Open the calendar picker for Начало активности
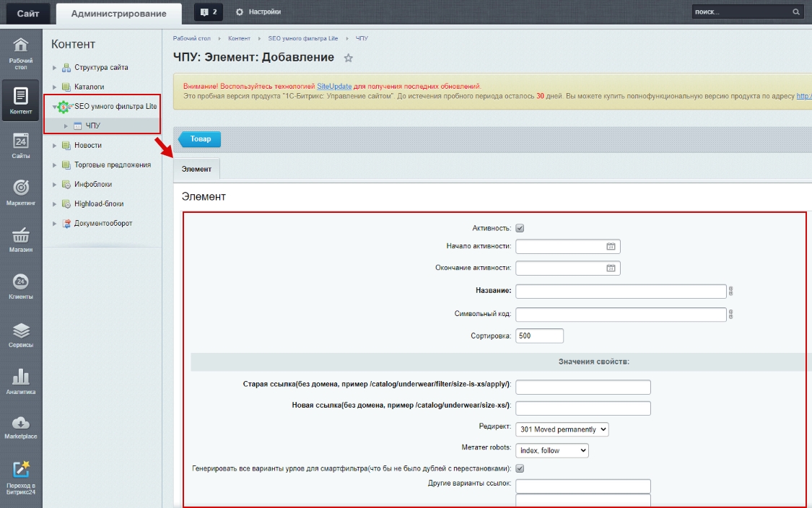 pyautogui.click(x=608, y=247)
